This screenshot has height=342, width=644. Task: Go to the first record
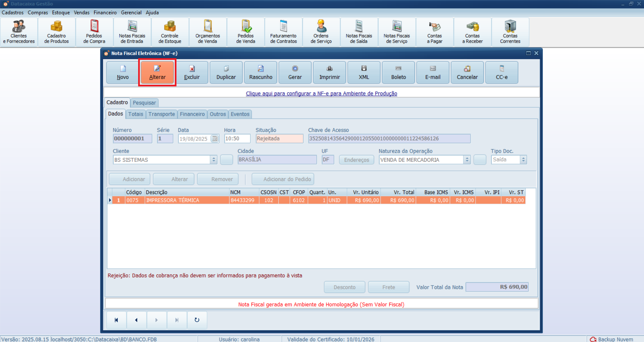click(116, 320)
